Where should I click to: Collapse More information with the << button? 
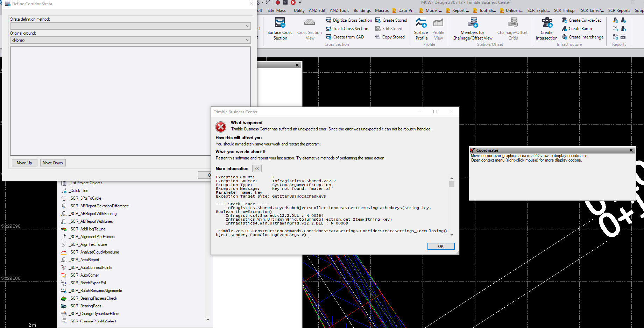click(x=257, y=169)
